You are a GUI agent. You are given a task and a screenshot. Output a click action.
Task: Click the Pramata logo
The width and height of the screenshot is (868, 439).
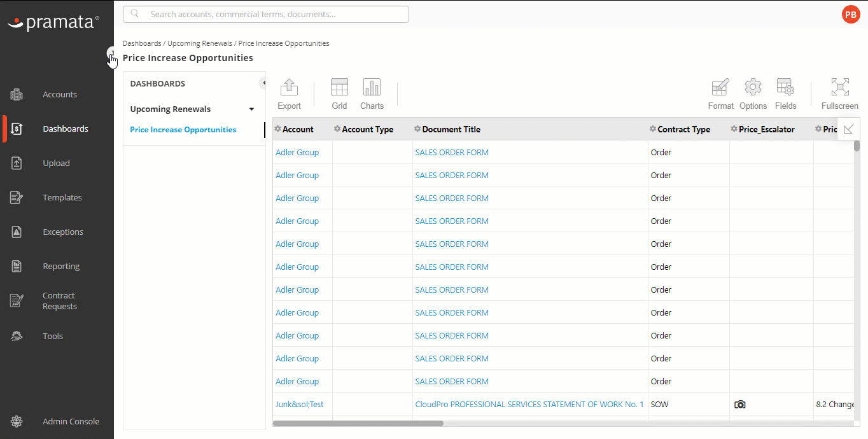point(53,23)
